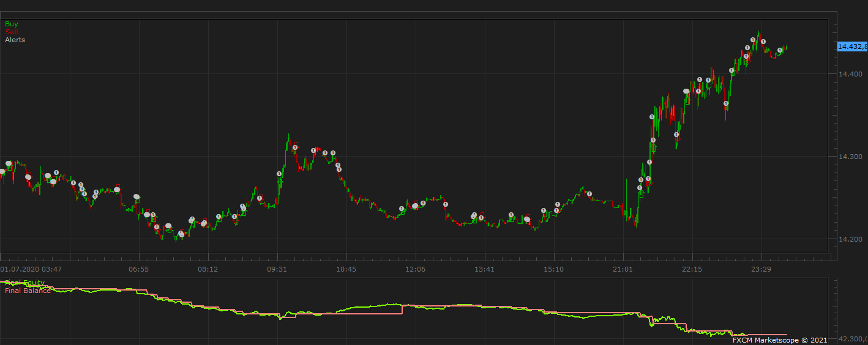This screenshot has height=345, width=868.
Task: Click the 01.07.2020 03:47 date label
Action: pos(31,269)
